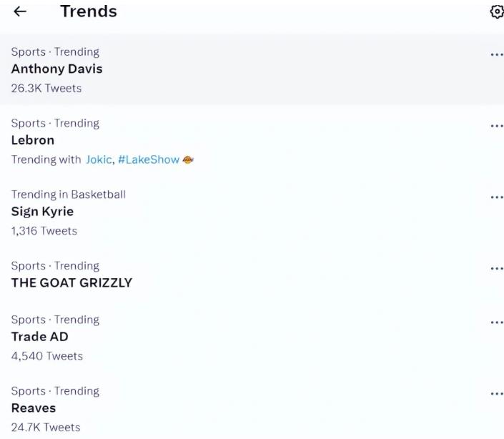Click the 26.3K Tweets count
The width and height of the screenshot is (504, 439).
point(46,89)
